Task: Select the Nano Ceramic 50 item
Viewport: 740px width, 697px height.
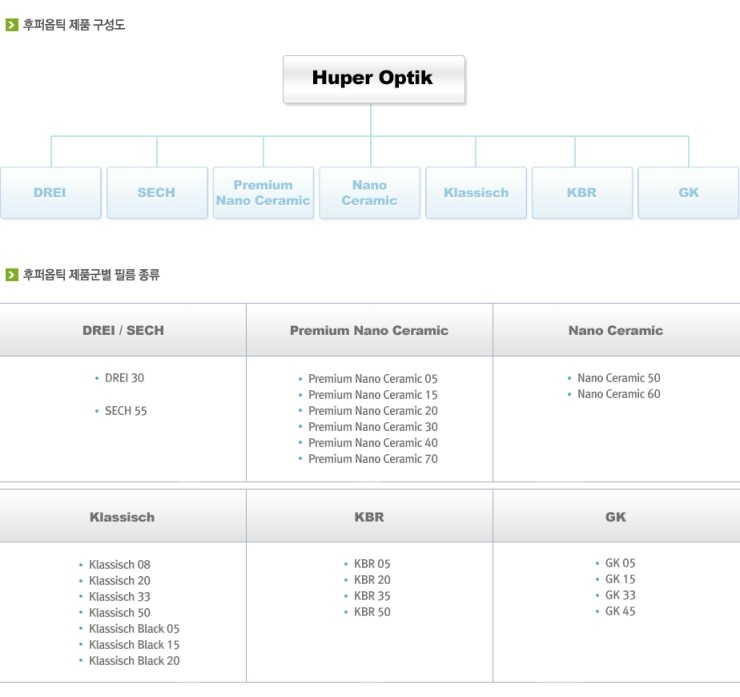Action: 619,378
